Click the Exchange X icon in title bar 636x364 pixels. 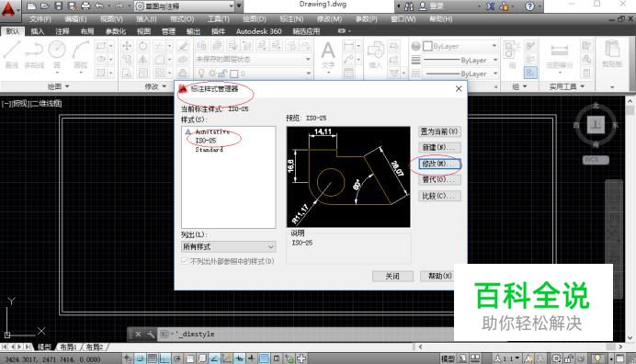pyautogui.click(x=491, y=6)
